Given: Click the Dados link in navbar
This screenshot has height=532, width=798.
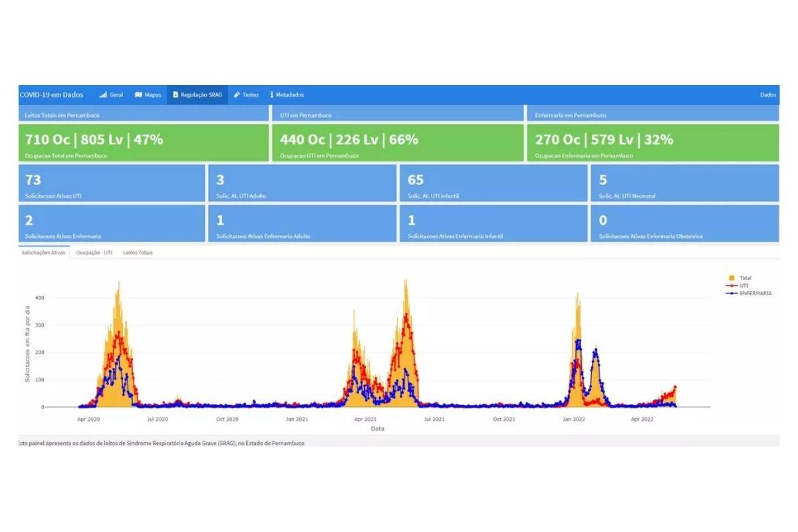Looking at the screenshot, I should click(768, 95).
